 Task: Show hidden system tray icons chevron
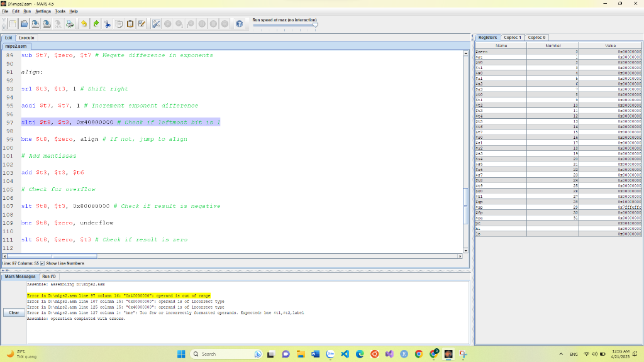(561, 354)
